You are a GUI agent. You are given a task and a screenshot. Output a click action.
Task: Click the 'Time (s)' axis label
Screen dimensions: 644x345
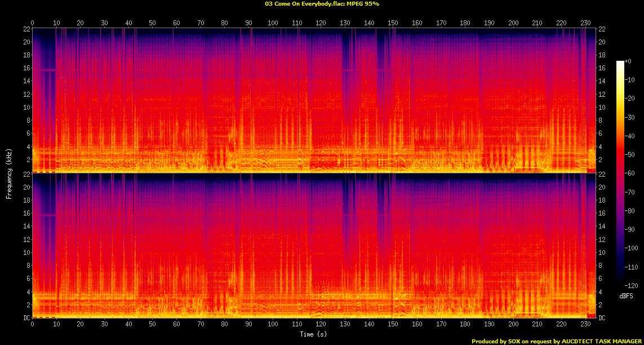pos(314,334)
